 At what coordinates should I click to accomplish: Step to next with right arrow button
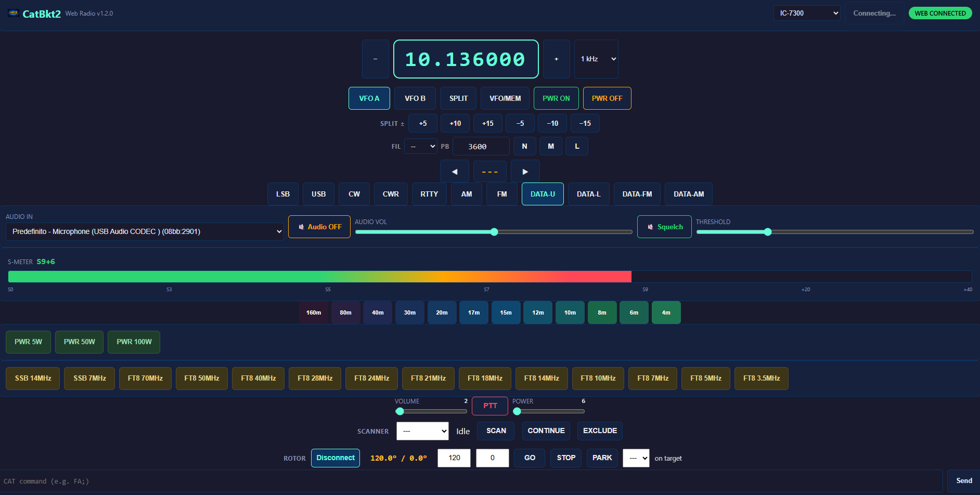tap(525, 171)
